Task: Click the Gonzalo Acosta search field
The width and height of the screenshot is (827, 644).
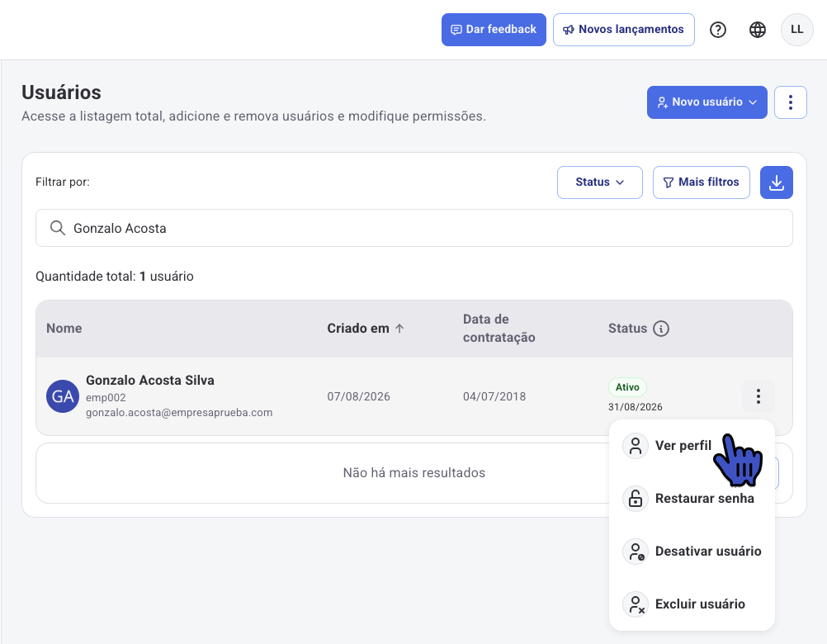Action: [x=414, y=228]
